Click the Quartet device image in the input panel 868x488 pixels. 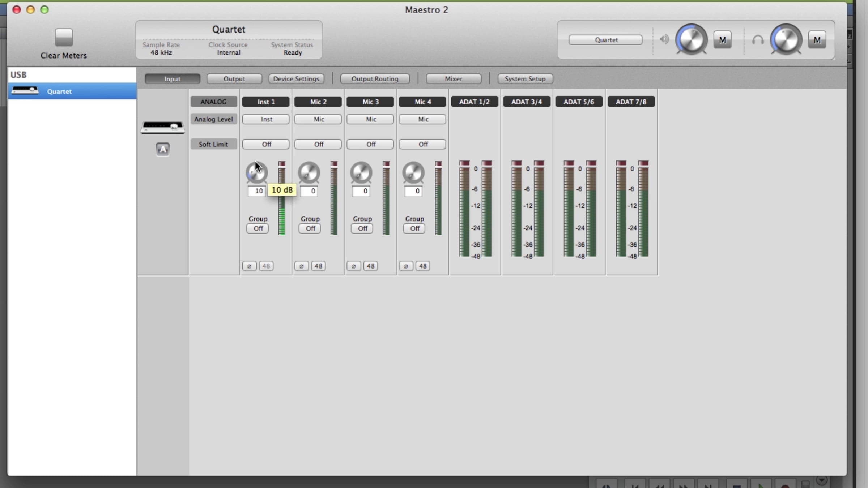pos(163,127)
